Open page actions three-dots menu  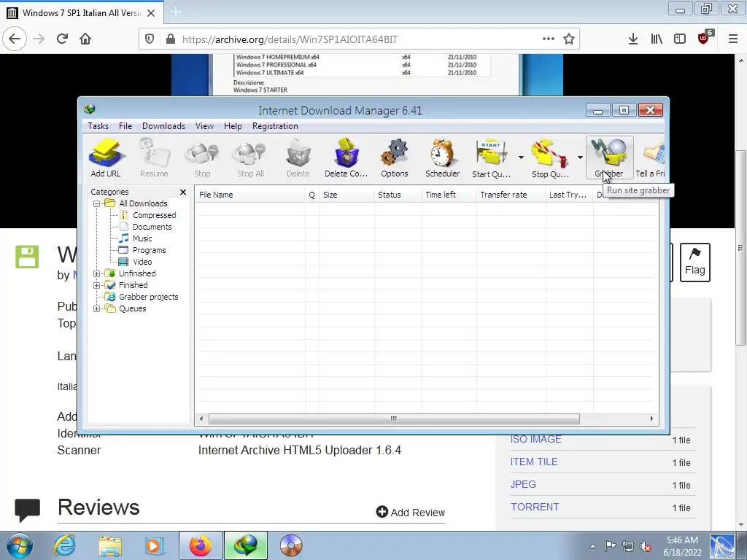point(549,39)
